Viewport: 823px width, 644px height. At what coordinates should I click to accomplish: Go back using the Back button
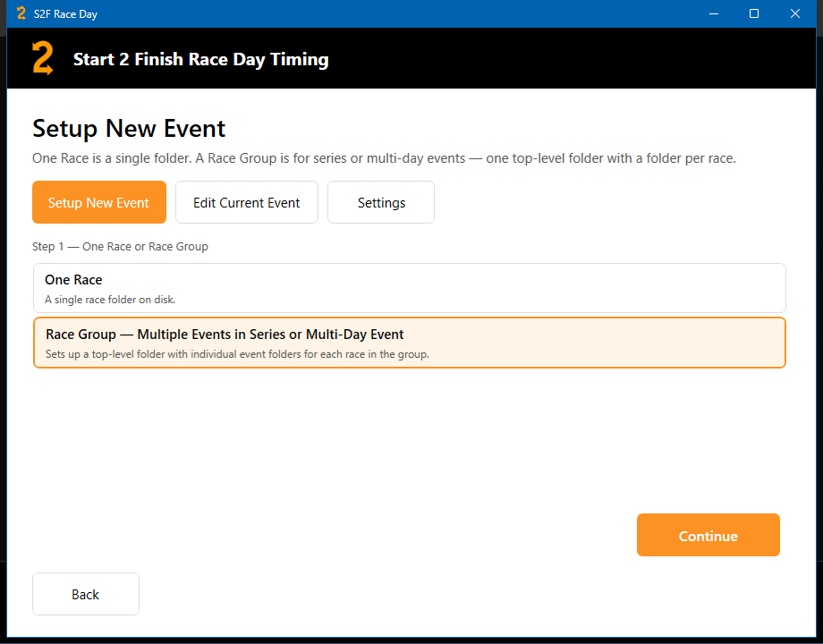pyautogui.click(x=86, y=594)
